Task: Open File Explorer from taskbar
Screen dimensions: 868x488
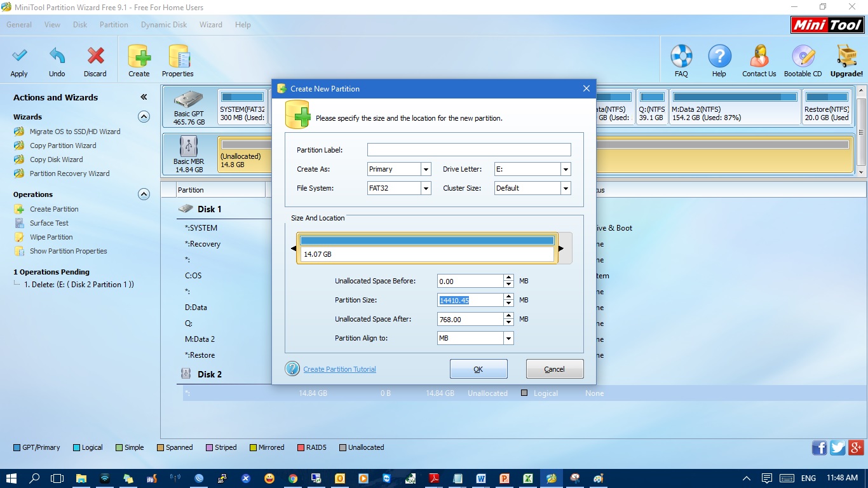Action: pos(81,478)
